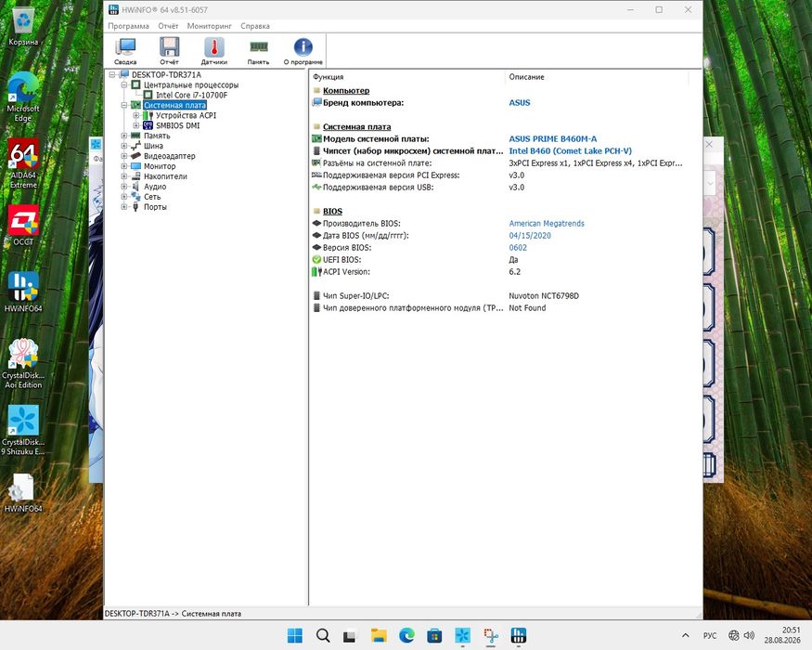Image resolution: width=812 pixels, height=650 pixels.
Task: Click the Корзина recycle bin desktop icon
Action: pos(23,27)
